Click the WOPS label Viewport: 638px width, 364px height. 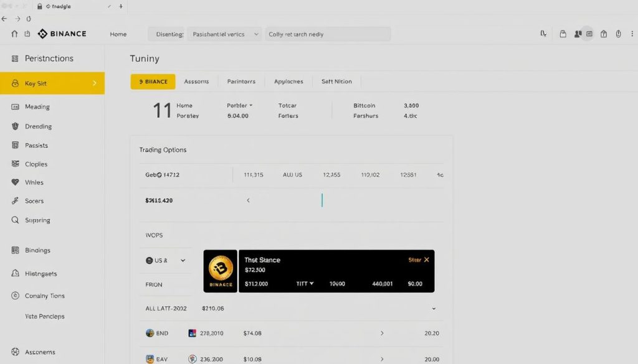(x=154, y=235)
